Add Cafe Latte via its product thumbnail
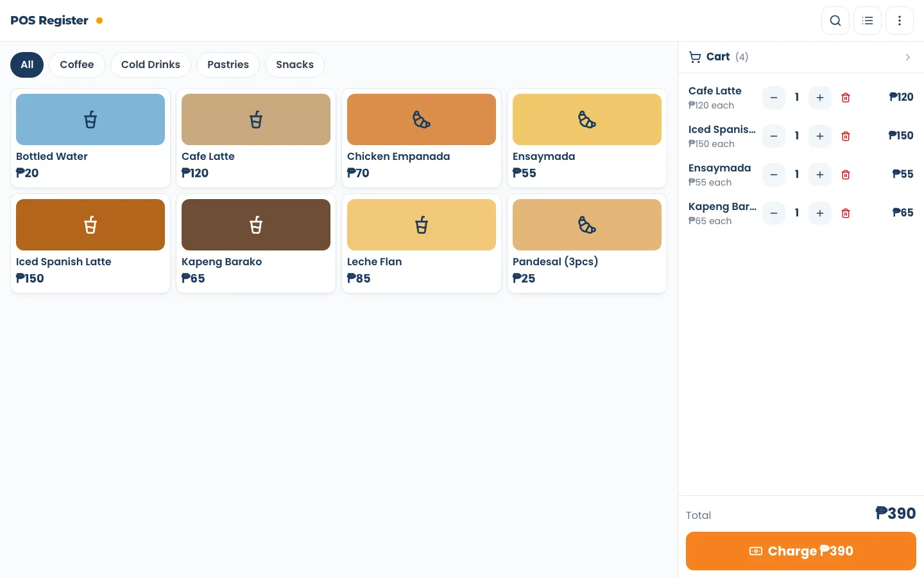The image size is (924, 578). coord(256,119)
